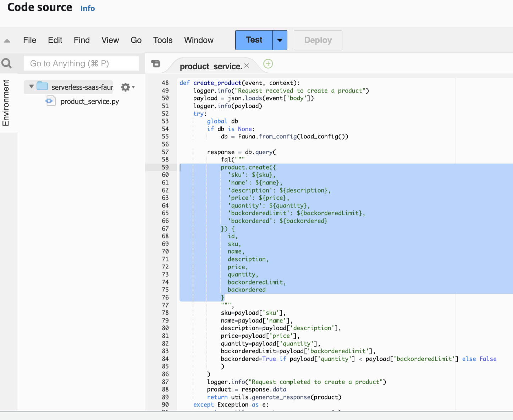Click the serverless-saas-faur folder icon

coord(42,86)
